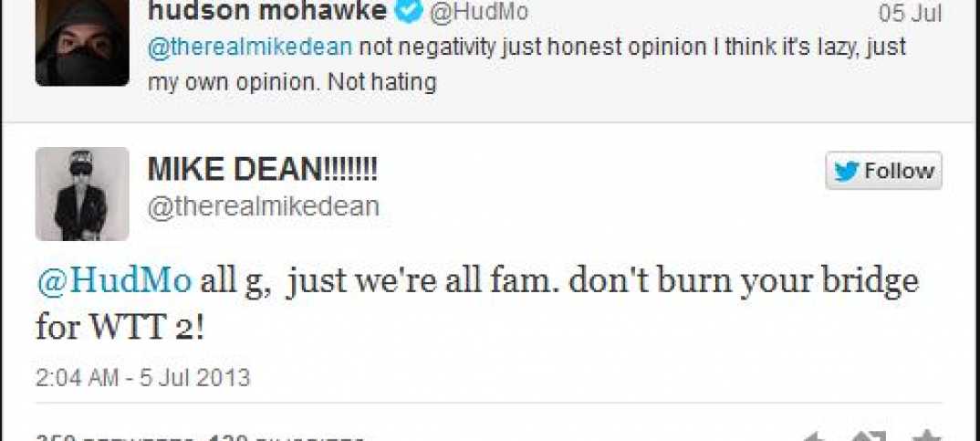Open the @therealmikedean mention in the reply
The image size is (980, 441).
[251, 47]
